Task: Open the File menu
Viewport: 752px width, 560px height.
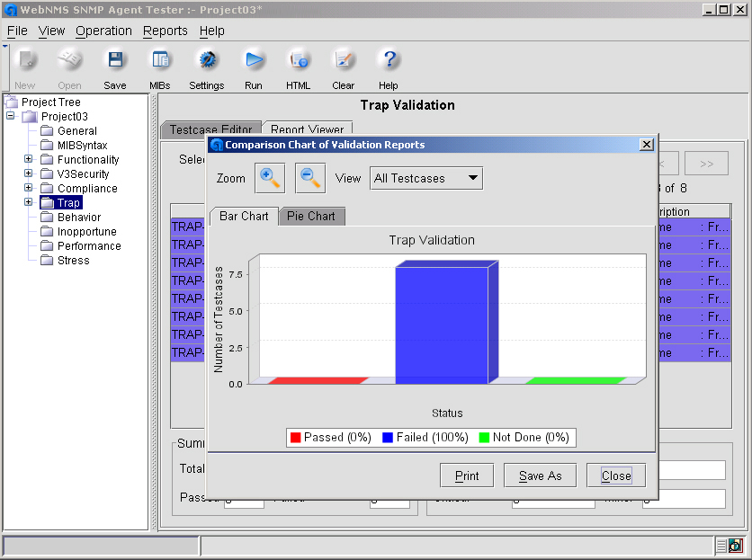Action: coord(17,31)
